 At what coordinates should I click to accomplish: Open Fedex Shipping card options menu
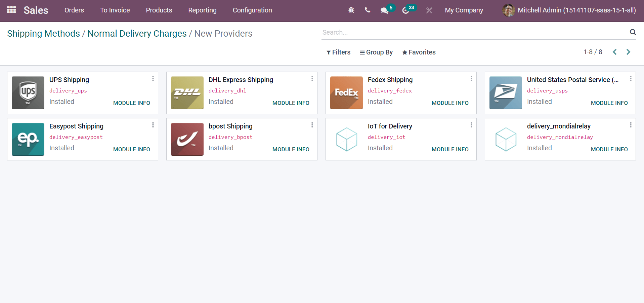pos(471,78)
